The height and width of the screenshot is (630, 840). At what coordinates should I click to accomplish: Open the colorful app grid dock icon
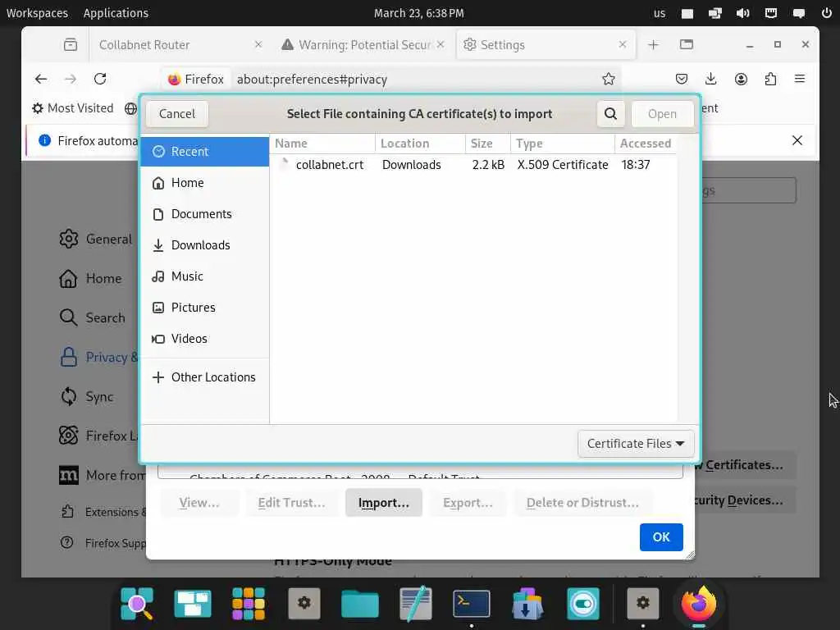coord(249,604)
